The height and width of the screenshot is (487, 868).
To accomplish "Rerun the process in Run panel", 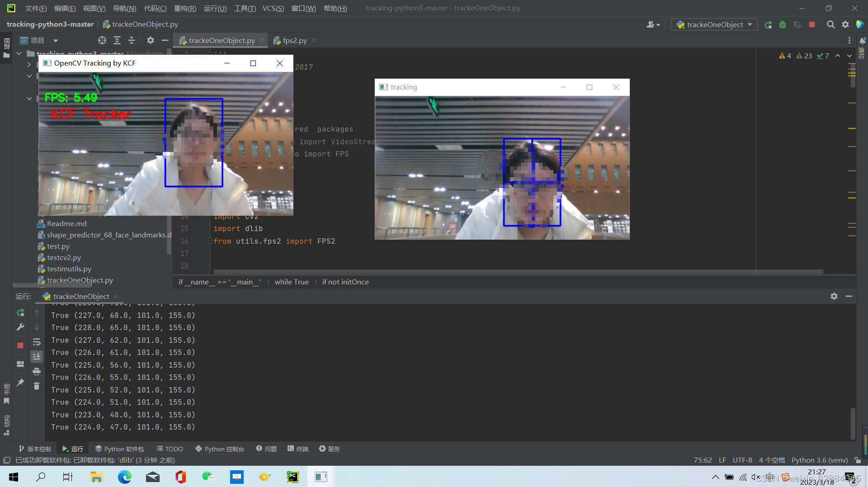I will tap(20, 312).
